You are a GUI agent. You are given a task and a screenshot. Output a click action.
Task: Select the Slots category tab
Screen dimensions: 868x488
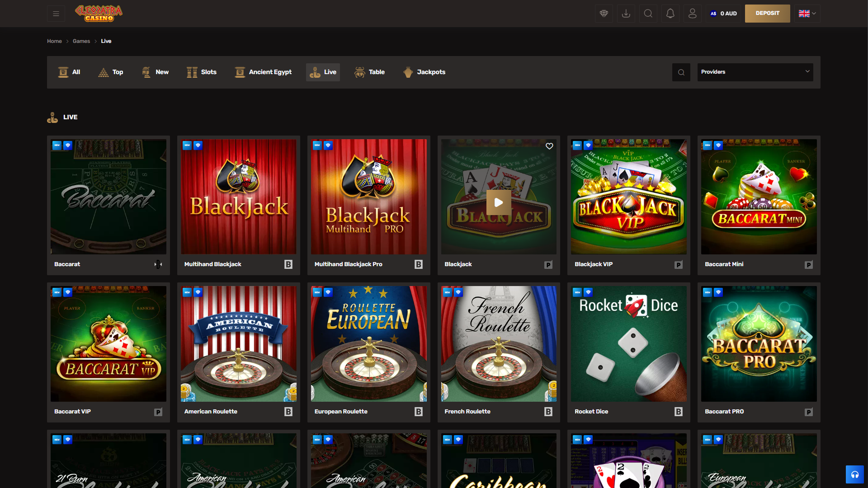point(202,72)
